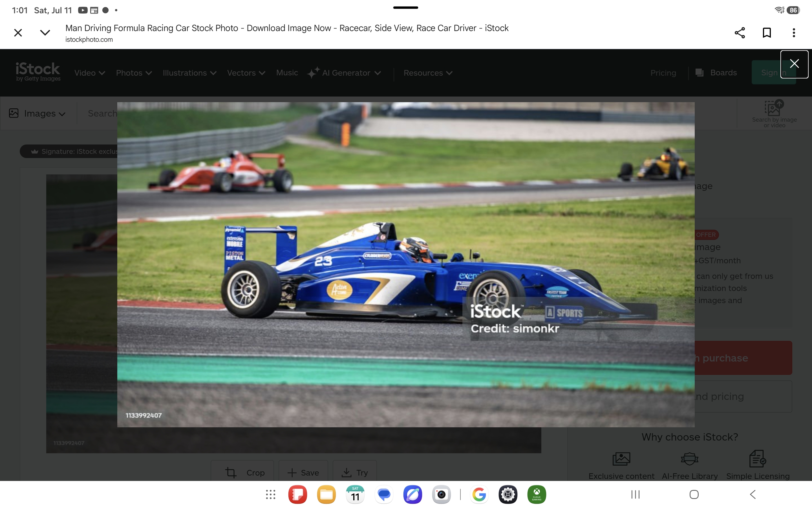Click the enlarged racing car photo
This screenshot has width=812, height=508.
pos(406,265)
